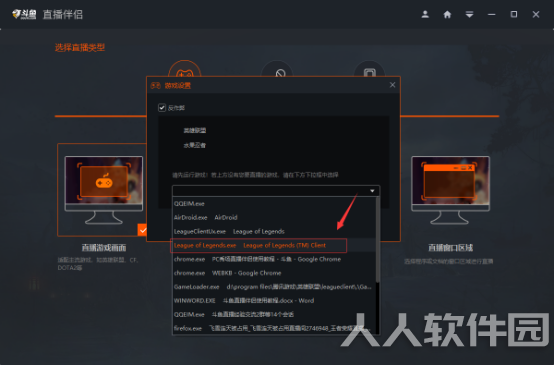Choose QQEIM.exe entry with 14个会话
554x365 pixels.
pyautogui.click(x=274, y=314)
